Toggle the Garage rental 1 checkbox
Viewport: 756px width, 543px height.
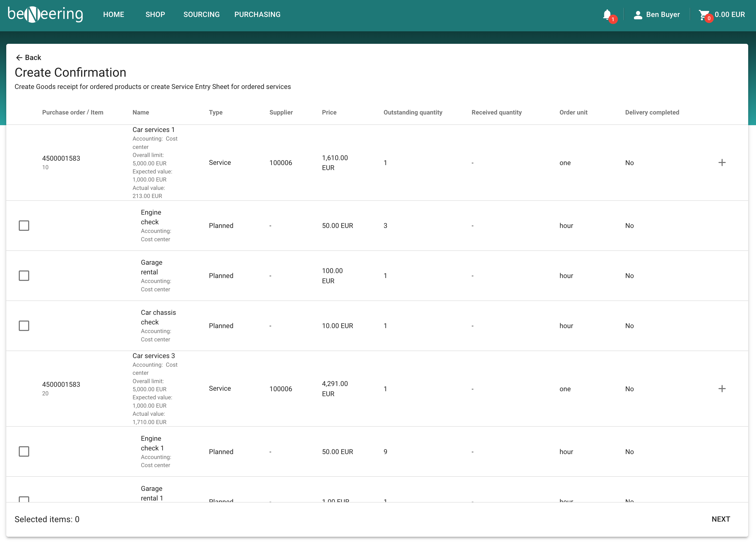tap(24, 499)
